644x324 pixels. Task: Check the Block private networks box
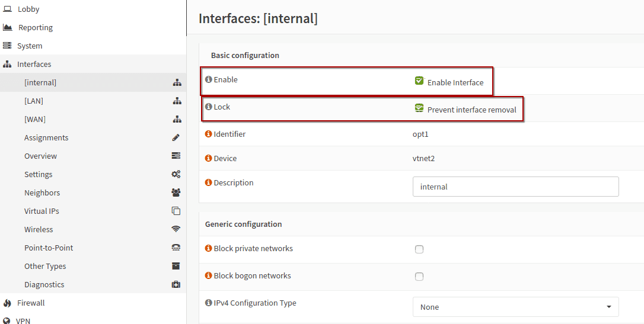tap(419, 249)
